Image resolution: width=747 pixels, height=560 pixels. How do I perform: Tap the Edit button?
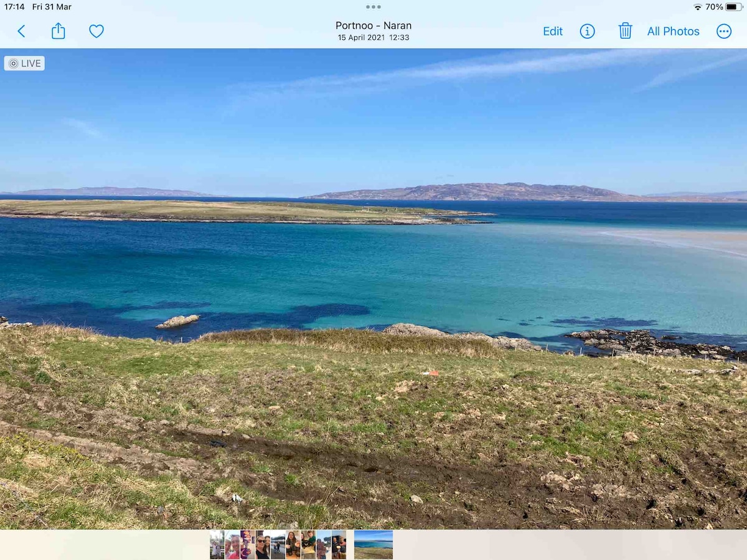click(553, 31)
